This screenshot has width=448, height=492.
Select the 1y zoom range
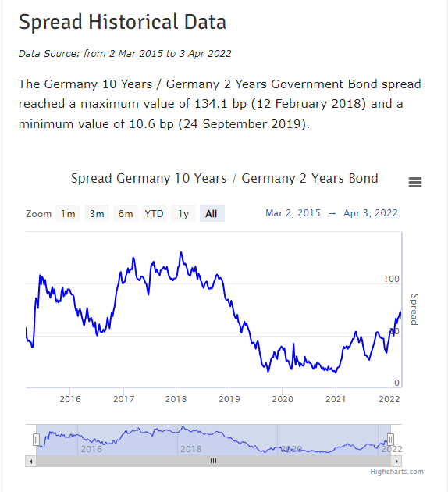(x=183, y=214)
